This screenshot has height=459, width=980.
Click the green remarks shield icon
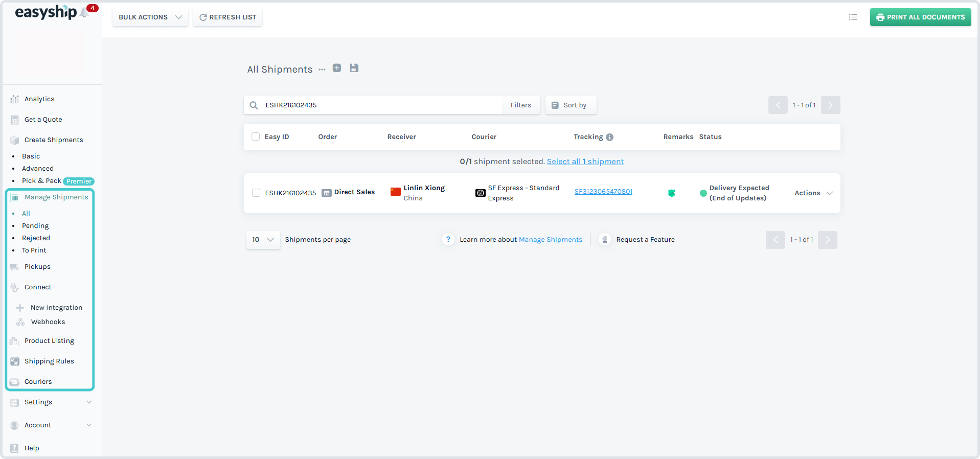pos(672,193)
